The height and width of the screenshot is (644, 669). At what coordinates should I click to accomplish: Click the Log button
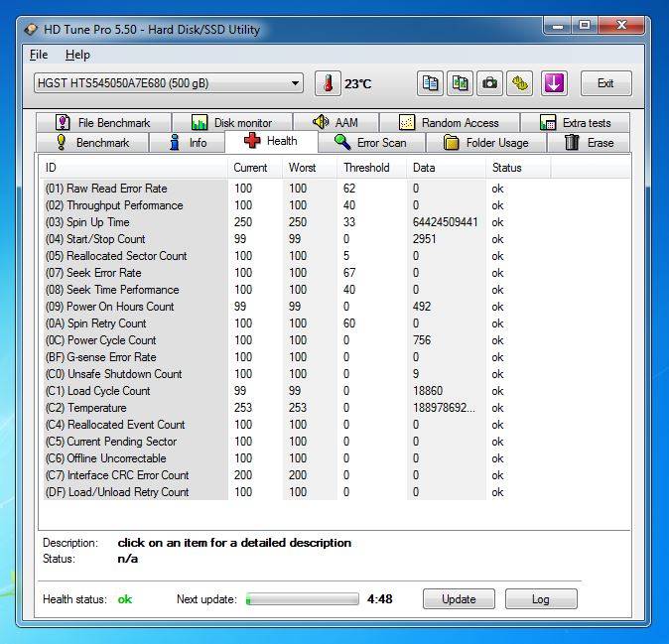[x=541, y=599]
